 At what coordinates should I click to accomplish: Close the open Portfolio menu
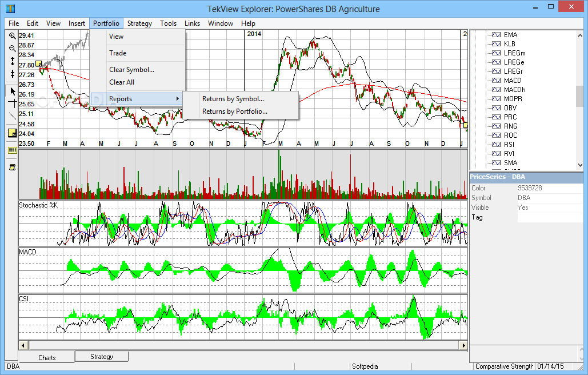click(x=106, y=23)
